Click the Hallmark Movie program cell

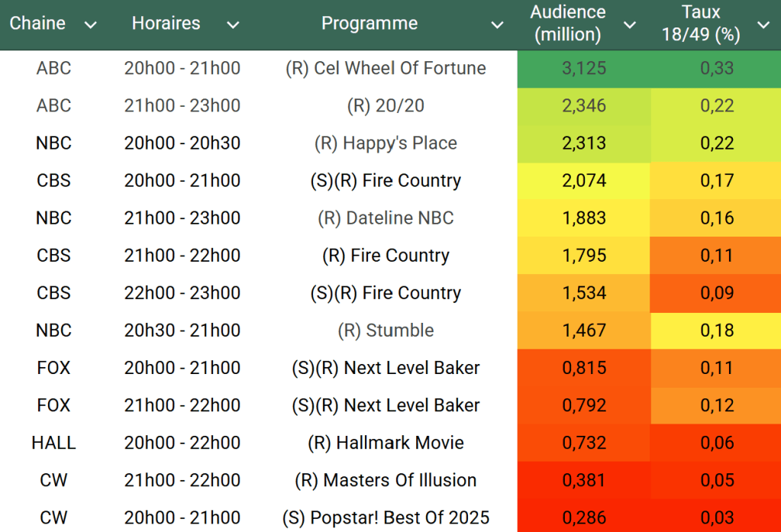click(x=386, y=443)
